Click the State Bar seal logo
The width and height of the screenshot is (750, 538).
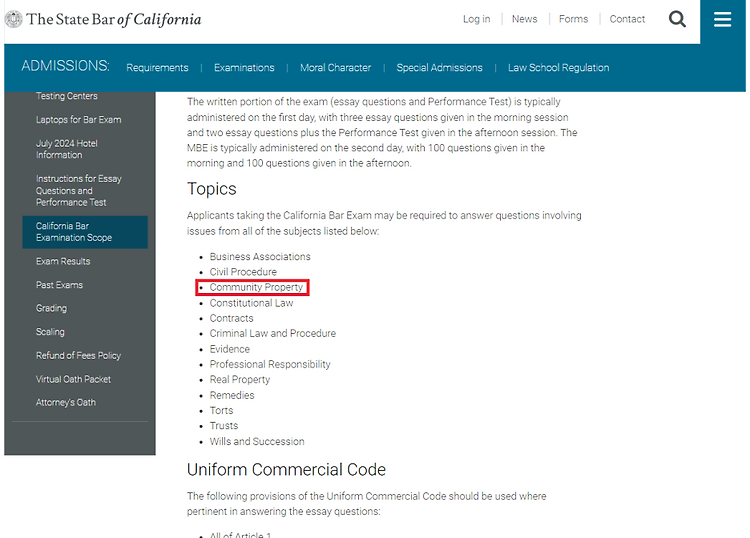13,19
